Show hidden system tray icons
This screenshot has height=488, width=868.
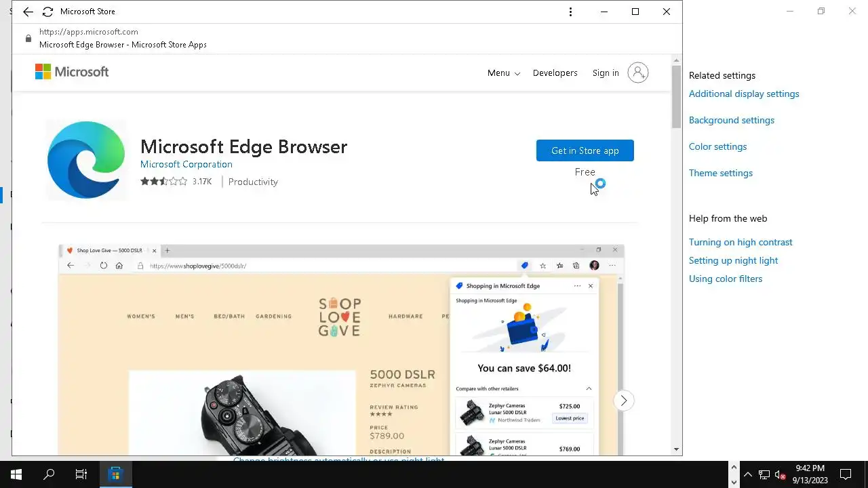click(747, 474)
